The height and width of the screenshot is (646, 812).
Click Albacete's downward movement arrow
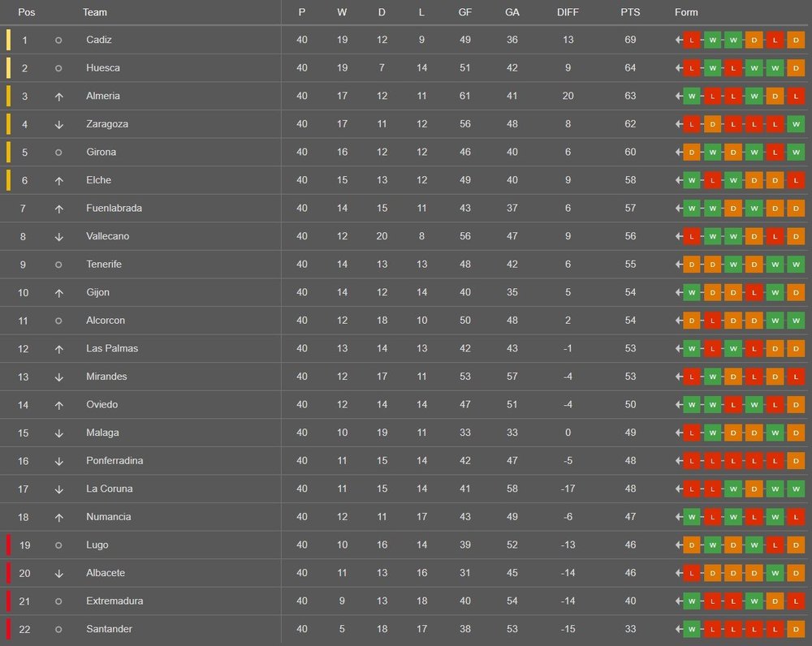pyautogui.click(x=59, y=573)
